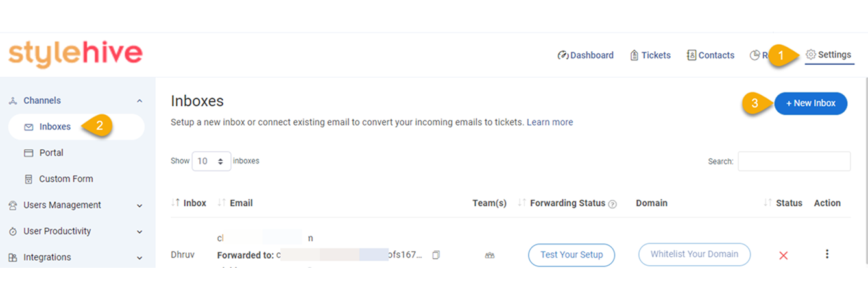Open the Show entries count dropdown
Image resolution: width=868 pixels, height=308 pixels.
[211, 161]
